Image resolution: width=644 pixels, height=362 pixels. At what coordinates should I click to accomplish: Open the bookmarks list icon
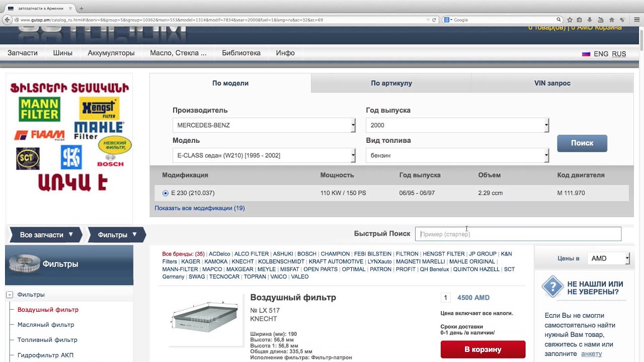coord(579,20)
